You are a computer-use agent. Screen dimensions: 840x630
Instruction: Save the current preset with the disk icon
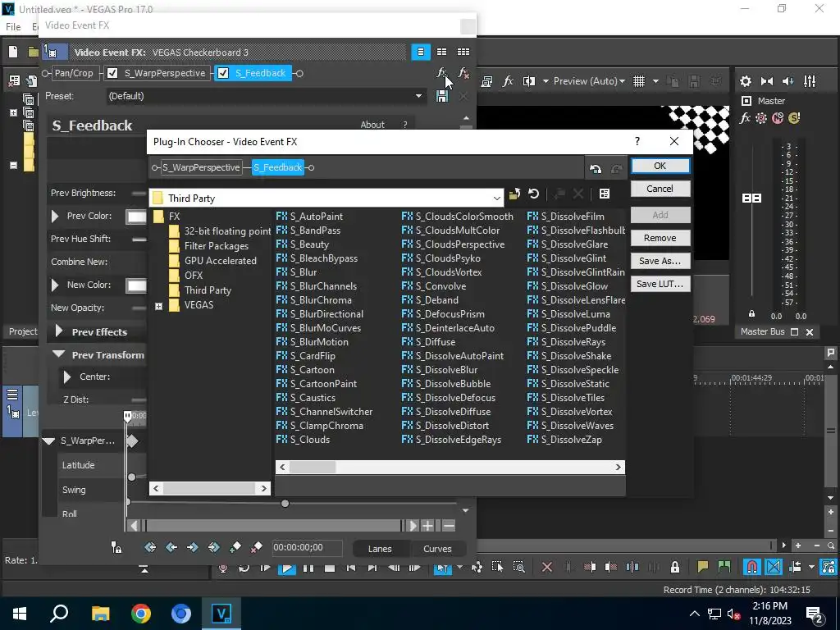pos(442,97)
